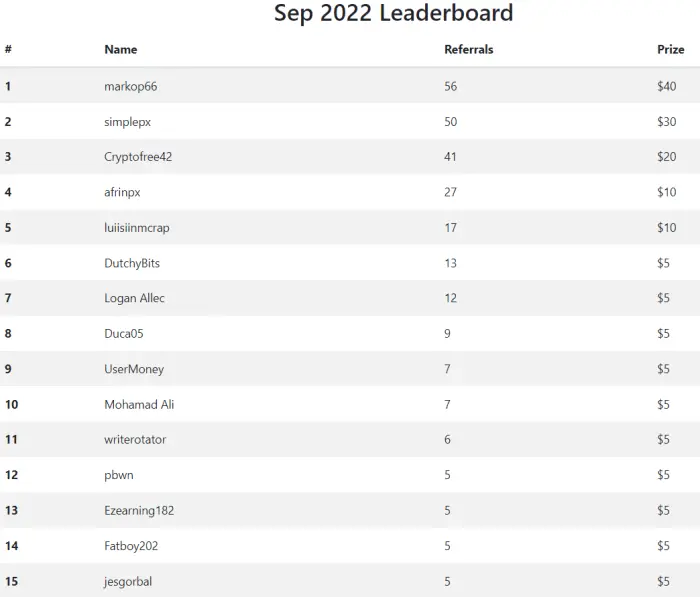This screenshot has width=700, height=597.
Task: Select DutchyBits in the leaderboard
Action: [x=132, y=263]
